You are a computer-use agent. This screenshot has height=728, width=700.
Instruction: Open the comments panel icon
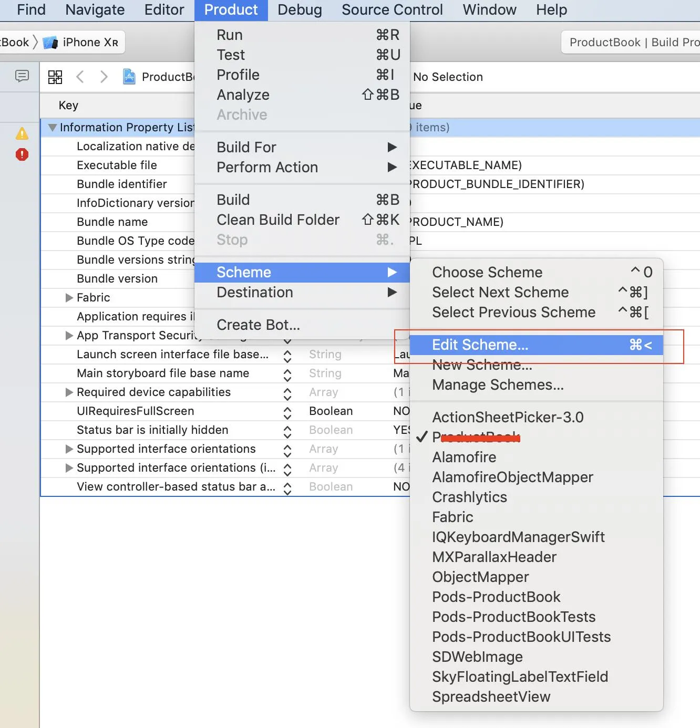22,76
